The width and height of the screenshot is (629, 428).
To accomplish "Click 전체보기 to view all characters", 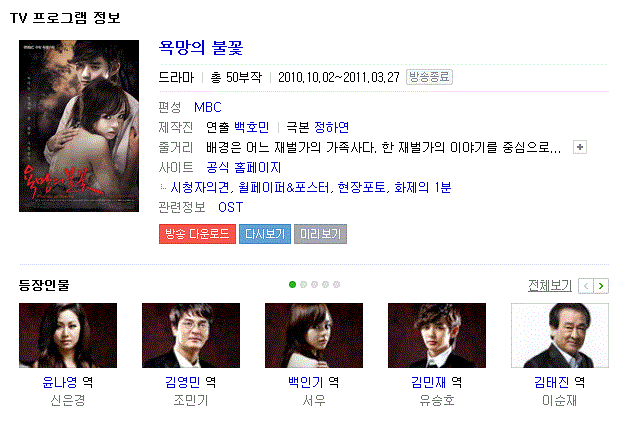I will point(550,286).
